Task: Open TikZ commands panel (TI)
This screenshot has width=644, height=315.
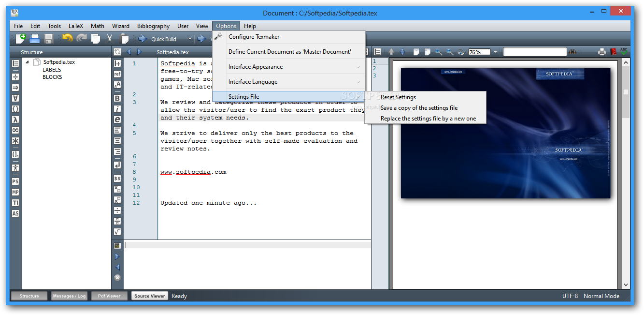Action: pyautogui.click(x=15, y=203)
